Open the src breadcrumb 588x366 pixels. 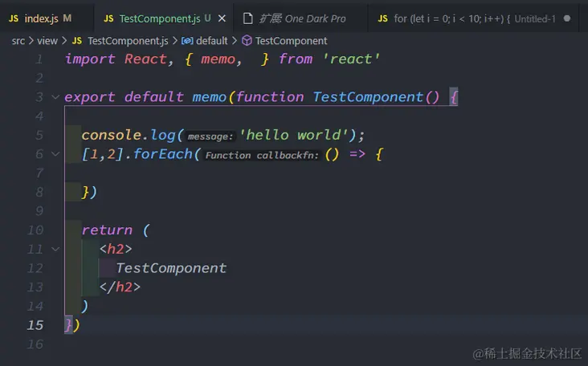click(x=18, y=40)
